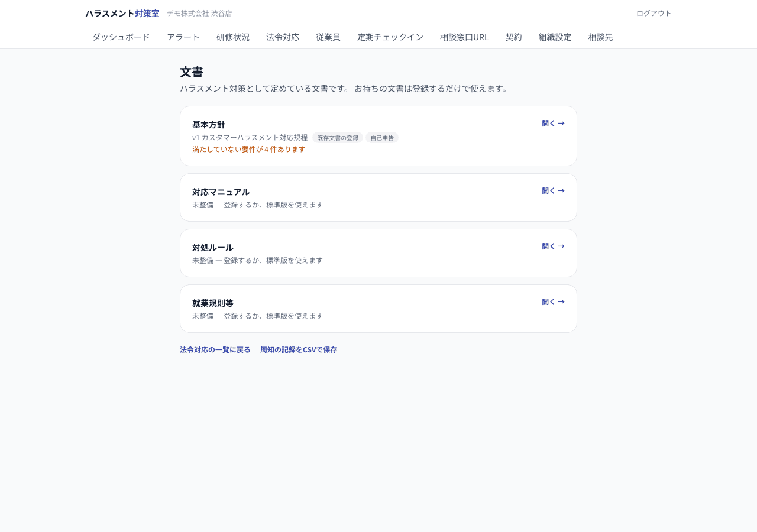Open the ダッシュボード tab
Viewport: 757px width, 532px height.
[121, 37]
